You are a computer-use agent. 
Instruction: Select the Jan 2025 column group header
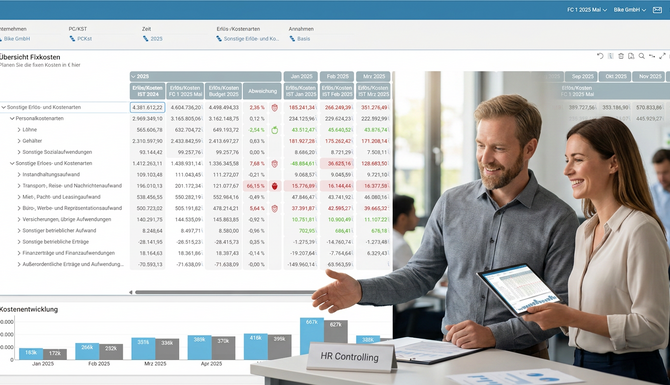[301, 76]
